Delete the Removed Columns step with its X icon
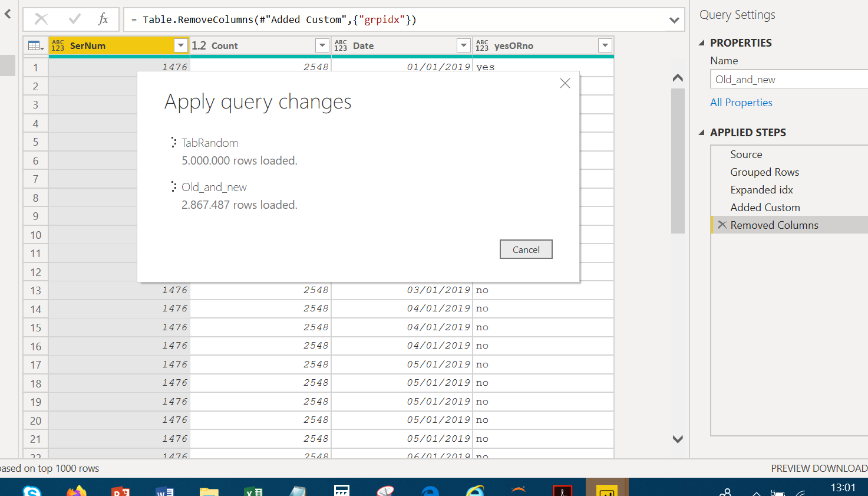 (x=722, y=225)
